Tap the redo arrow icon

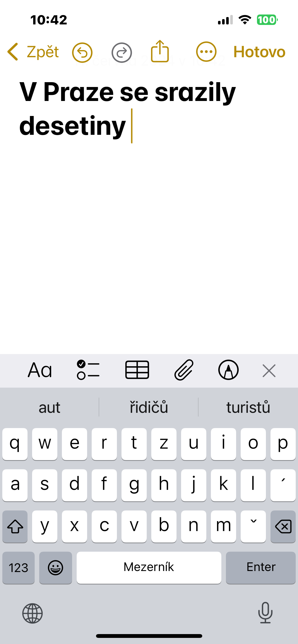pos(122,52)
